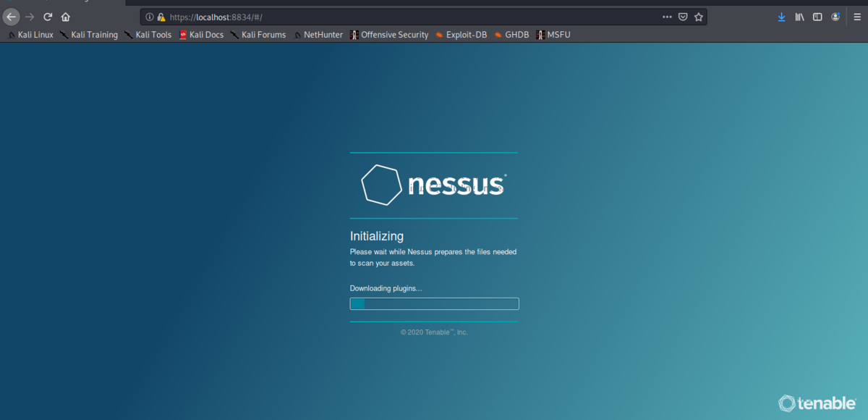Click the localhost:8834 address bar
The image size is (868, 420).
[423, 17]
